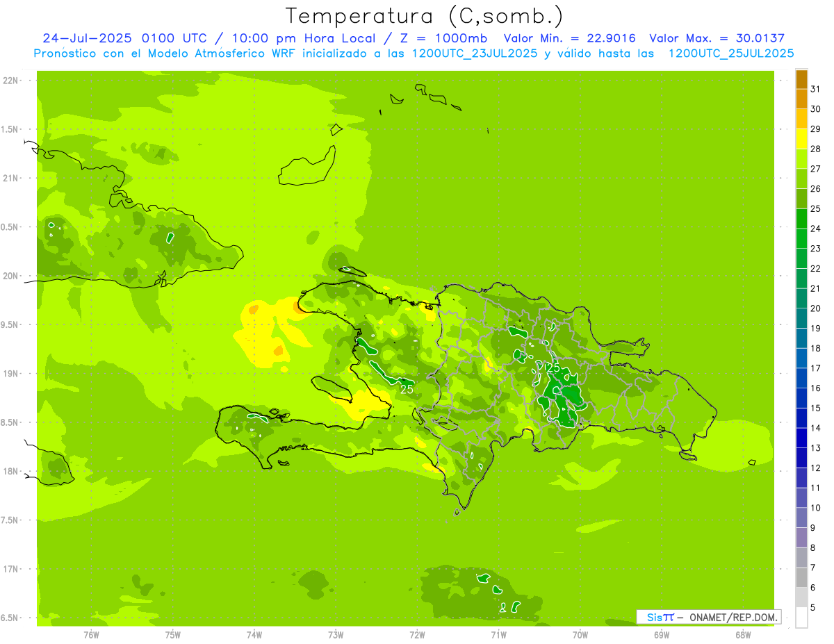Click the contour label 25 over Dominican Republic
834x644 pixels.
click(553, 367)
